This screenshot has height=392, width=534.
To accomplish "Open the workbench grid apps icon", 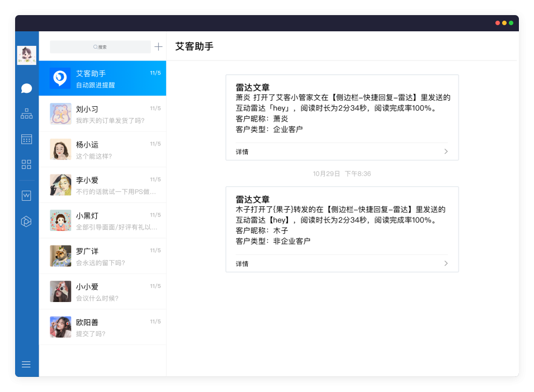I will (x=26, y=164).
